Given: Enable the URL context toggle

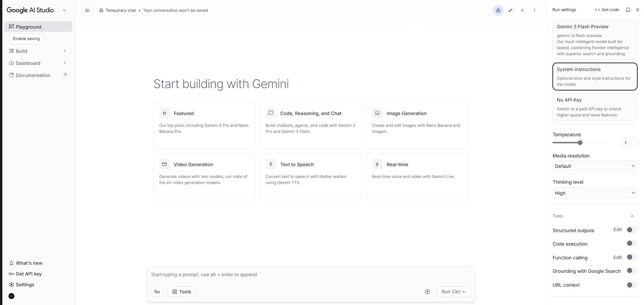Looking at the screenshot, I should pos(632,285).
